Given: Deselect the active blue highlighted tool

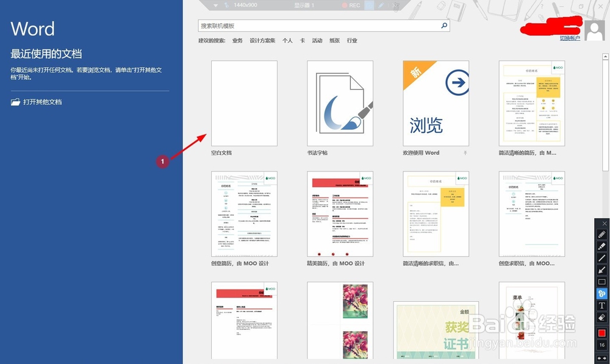Looking at the screenshot, I should 602,294.
